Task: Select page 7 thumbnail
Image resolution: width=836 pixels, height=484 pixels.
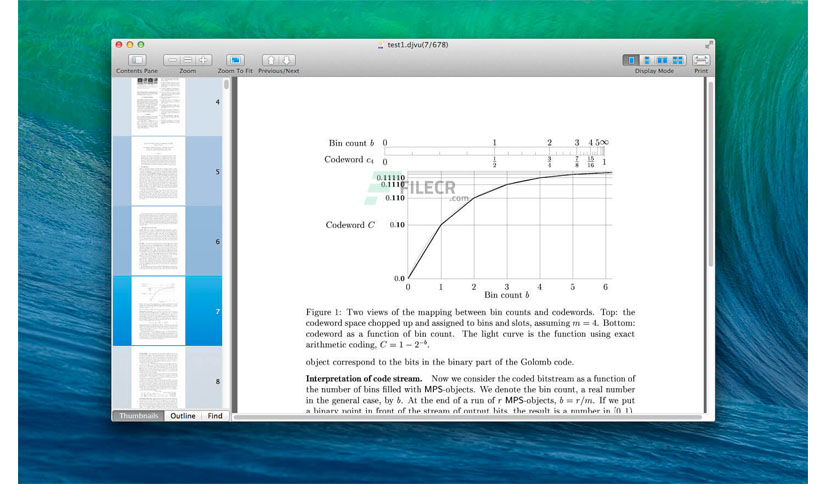Action: [x=158, y=311]
